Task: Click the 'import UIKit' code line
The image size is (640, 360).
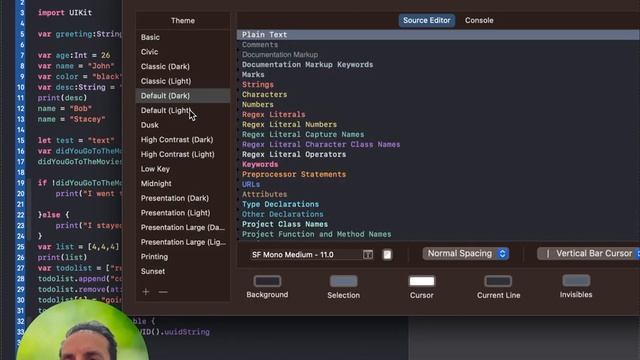Action: 65,13
